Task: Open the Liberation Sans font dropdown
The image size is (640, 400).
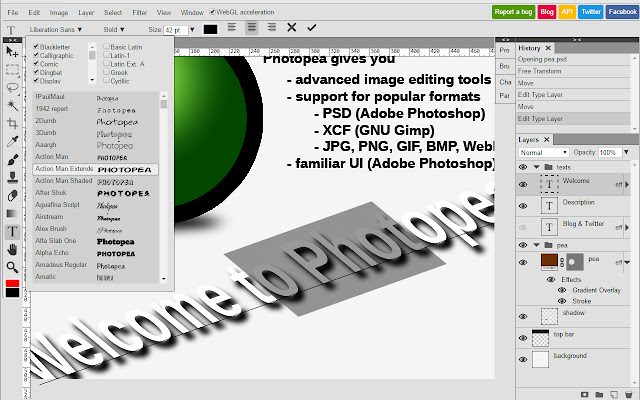Action: (x=56, y=29)
